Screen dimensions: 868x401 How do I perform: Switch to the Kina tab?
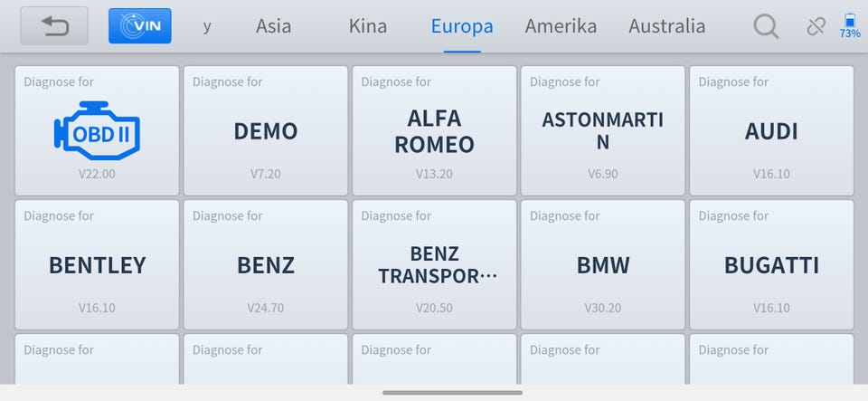(368, 26)
